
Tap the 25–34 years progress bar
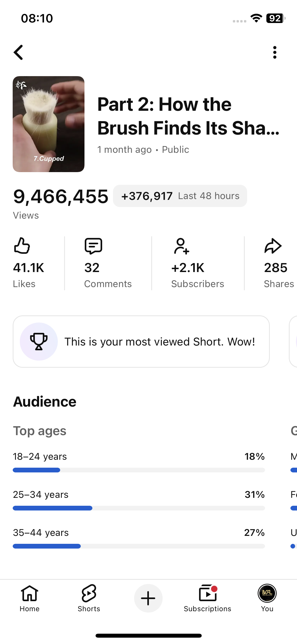[x=139, y=508]
